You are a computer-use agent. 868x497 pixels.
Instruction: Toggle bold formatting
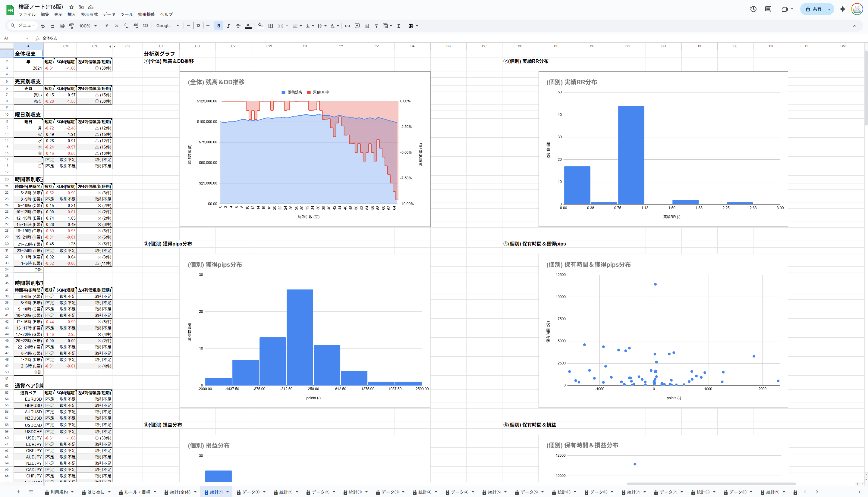pyautogui.click(x=219, y=26)
